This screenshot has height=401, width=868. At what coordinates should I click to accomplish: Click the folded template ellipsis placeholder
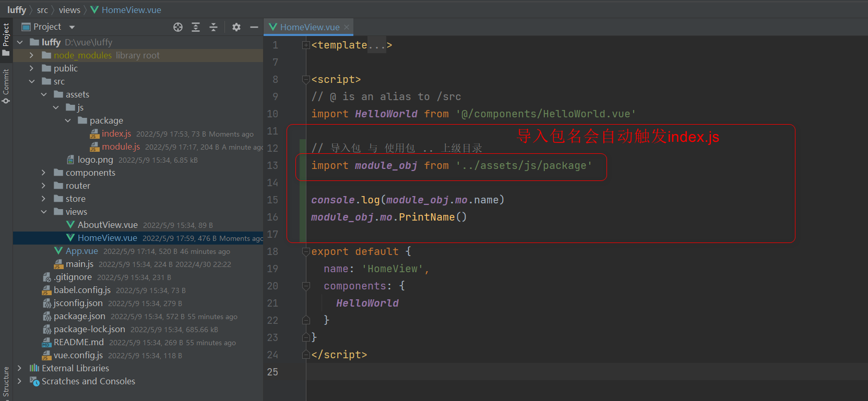coord(376,45)
